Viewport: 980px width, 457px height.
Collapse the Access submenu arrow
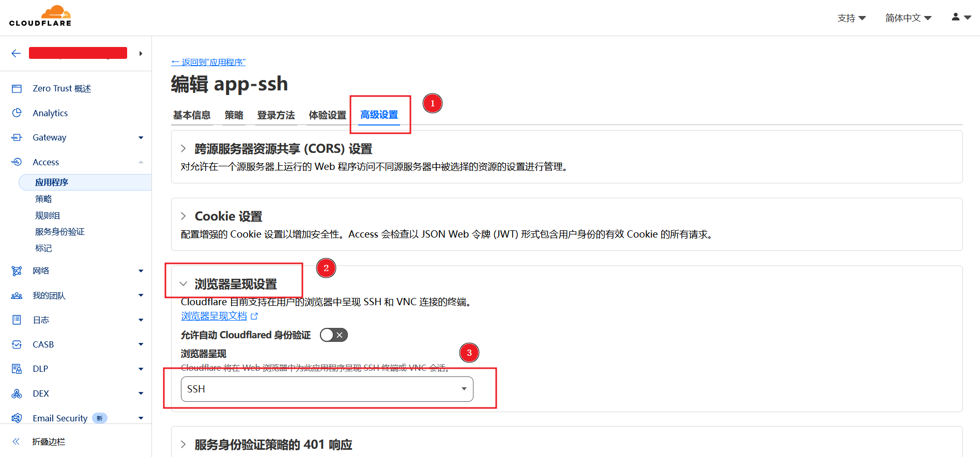(141, 162)
